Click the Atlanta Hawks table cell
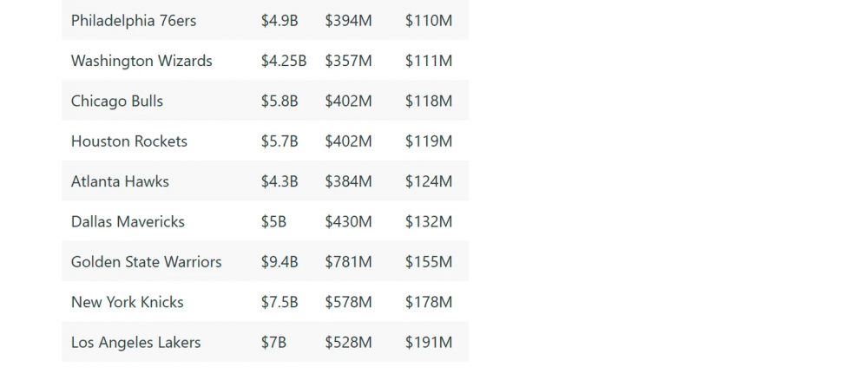 tap(120, 181)
